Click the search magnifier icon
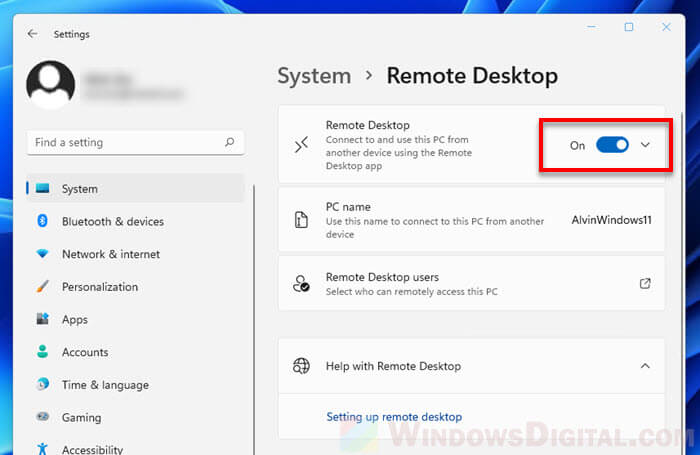This screenshot has width=700, height=455. [x=230, y=143]
